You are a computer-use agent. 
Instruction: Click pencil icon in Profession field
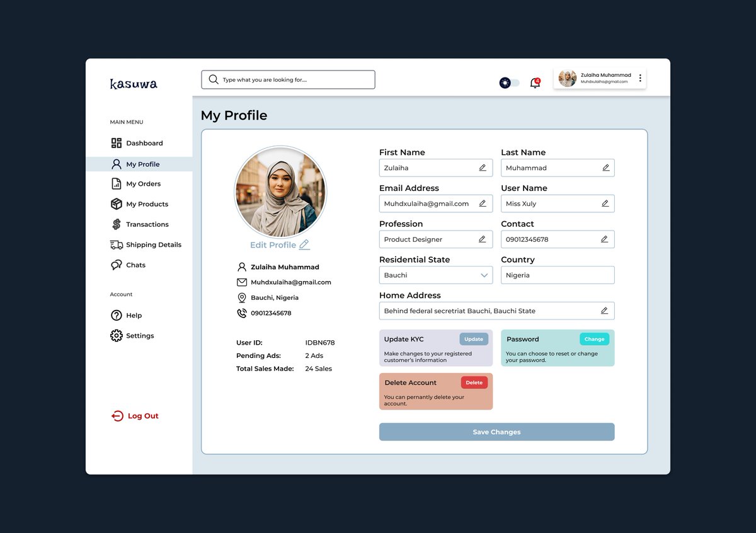coord(482,239)
